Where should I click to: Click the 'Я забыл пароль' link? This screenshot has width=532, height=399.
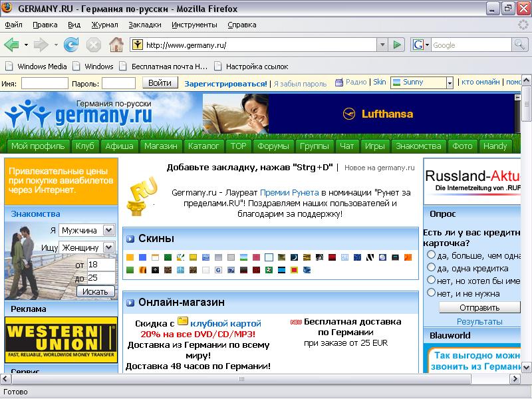[300, 84]
